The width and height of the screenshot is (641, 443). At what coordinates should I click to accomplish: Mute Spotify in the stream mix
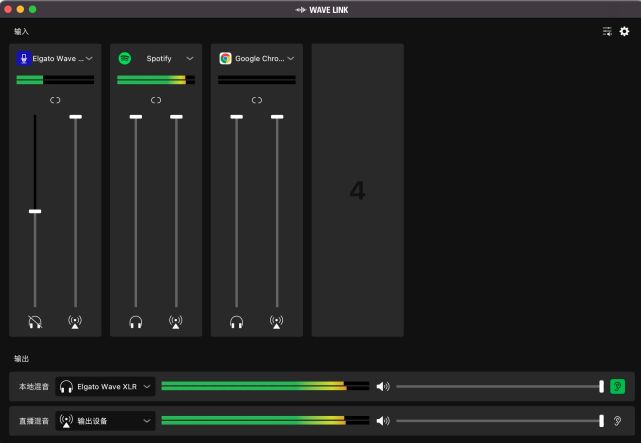[176, 322]
